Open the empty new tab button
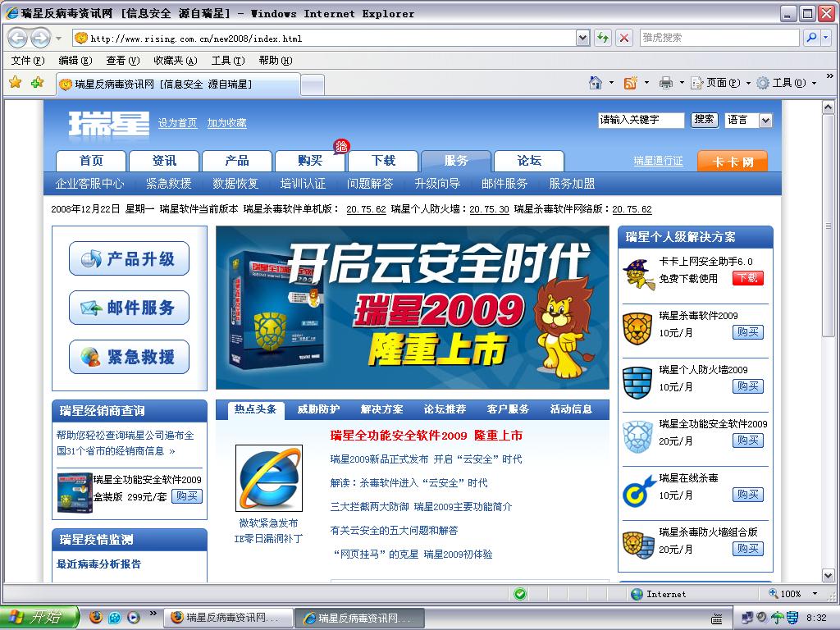840x630 pixels. [313, 84]
